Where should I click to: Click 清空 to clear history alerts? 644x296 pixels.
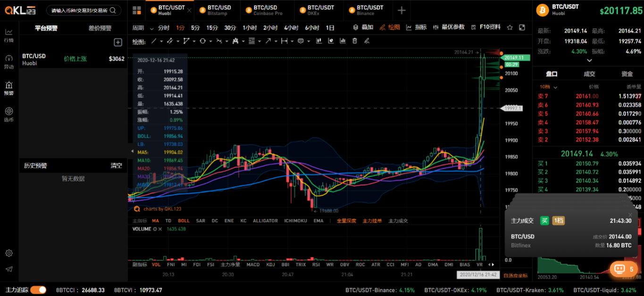coord(116,166)
